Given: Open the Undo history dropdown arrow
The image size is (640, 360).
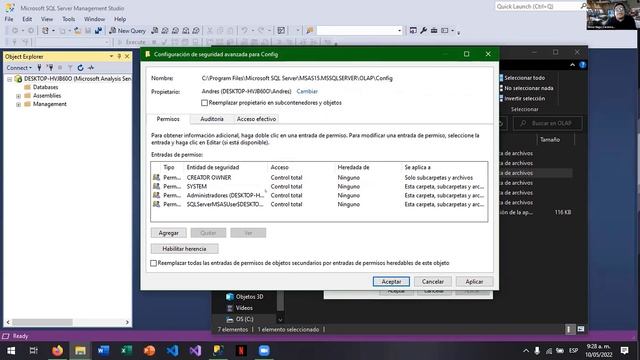Looking at the screenshot, I should 252,31.
